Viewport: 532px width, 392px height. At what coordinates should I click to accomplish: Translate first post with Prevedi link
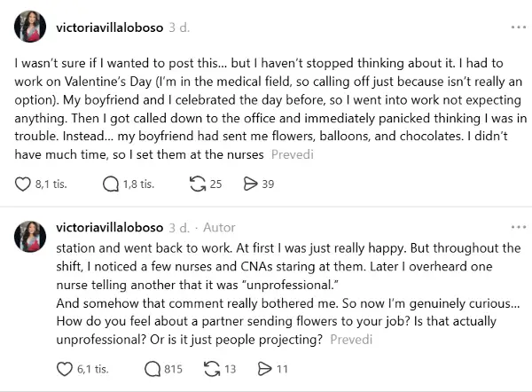pos(292,155)
